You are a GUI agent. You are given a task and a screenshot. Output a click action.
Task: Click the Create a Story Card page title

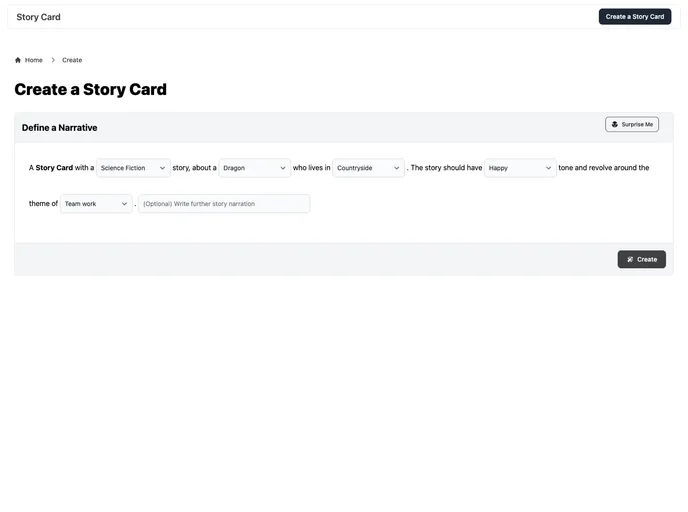tap(91, 90)
